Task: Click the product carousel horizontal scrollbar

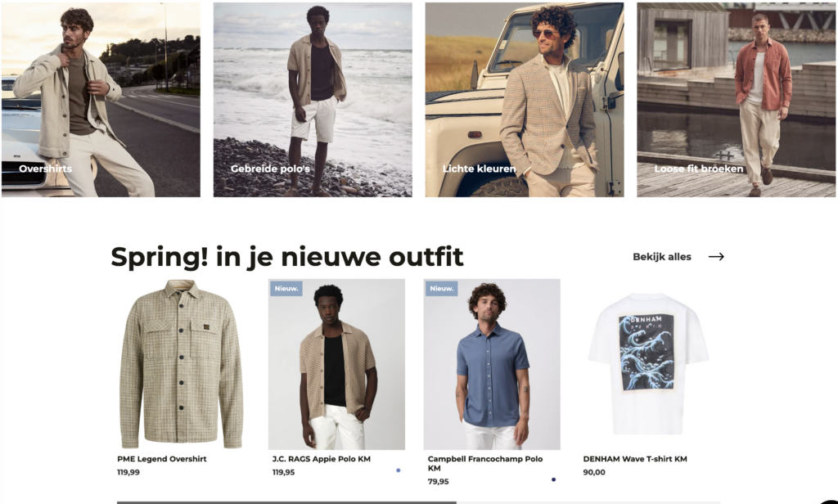Action: point(418,502)
